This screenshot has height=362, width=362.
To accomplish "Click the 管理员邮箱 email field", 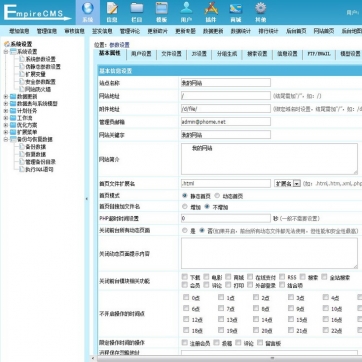I will click(226, 122).
